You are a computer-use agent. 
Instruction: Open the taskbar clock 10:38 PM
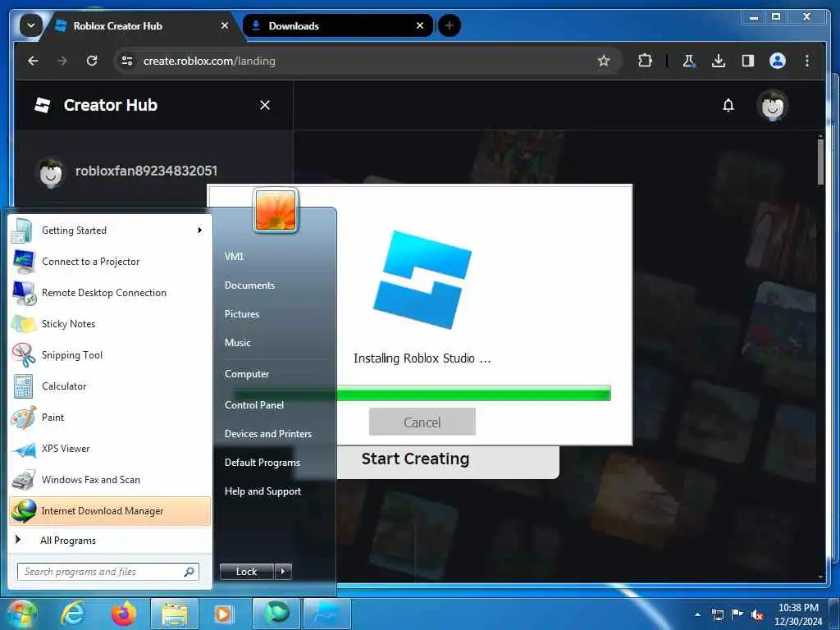(798, 614)
